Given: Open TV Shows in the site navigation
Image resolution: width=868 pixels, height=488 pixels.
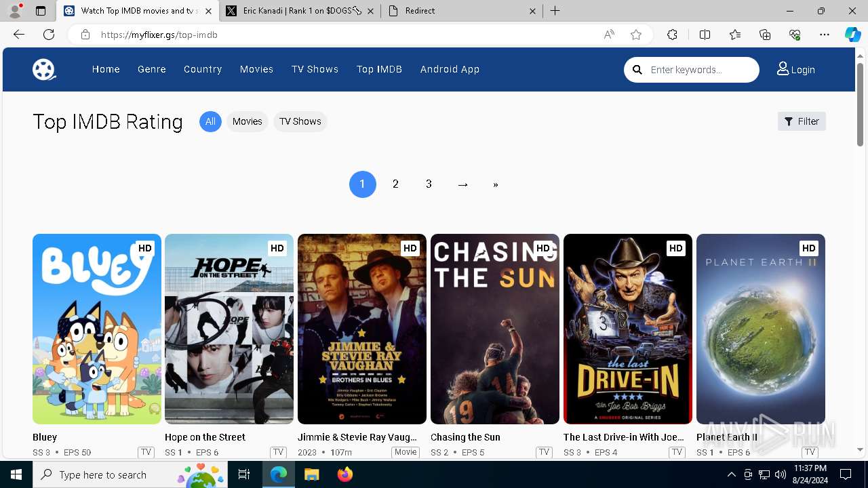Looking at the screenshot, I should (315, 69).
